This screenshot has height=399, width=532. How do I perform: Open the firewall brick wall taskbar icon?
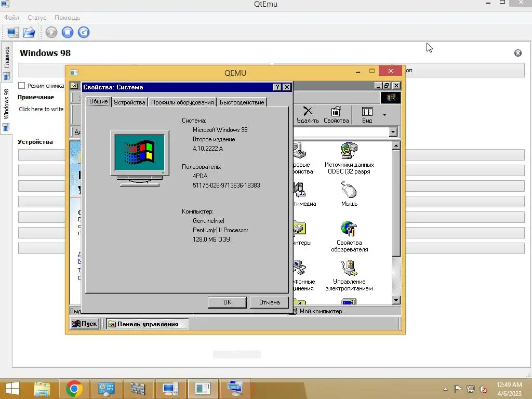(x=138, y=389)
